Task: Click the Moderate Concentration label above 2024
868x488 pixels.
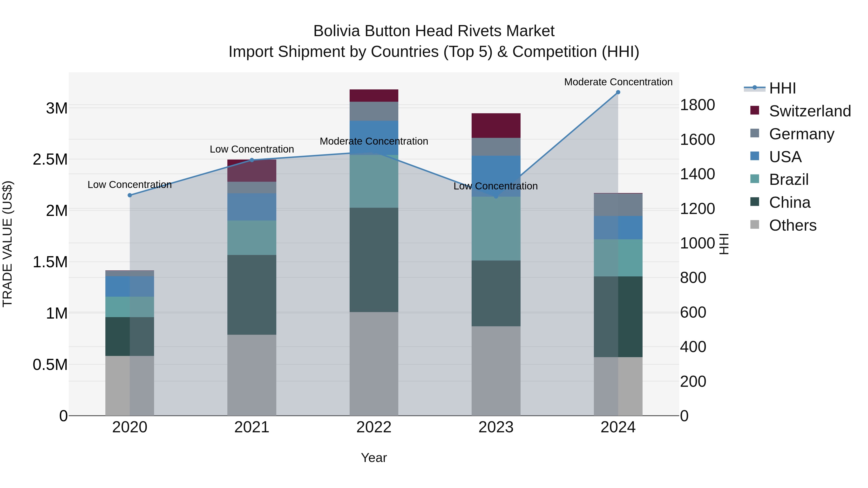Action: [618, 82]
